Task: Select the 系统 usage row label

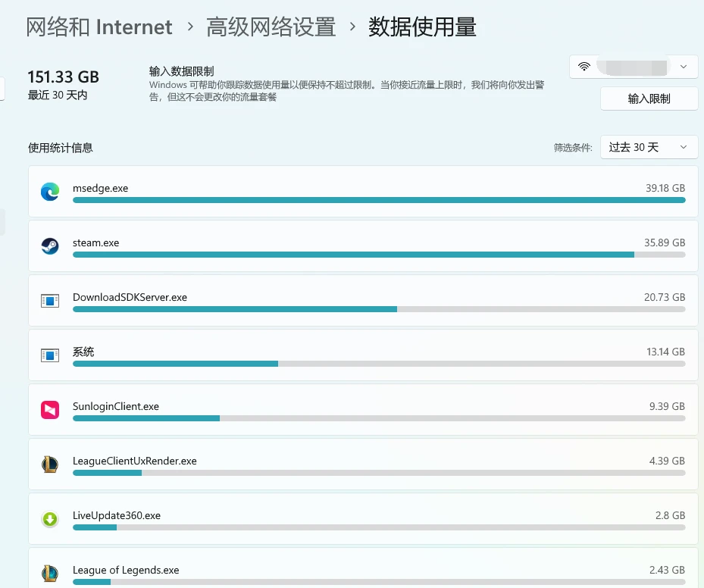Action: tap(83, 352)
